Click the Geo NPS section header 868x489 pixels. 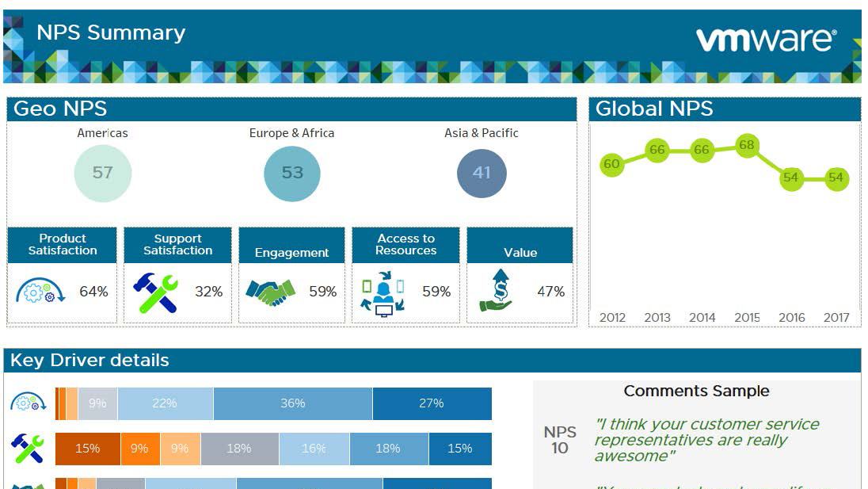click(60, 109)
